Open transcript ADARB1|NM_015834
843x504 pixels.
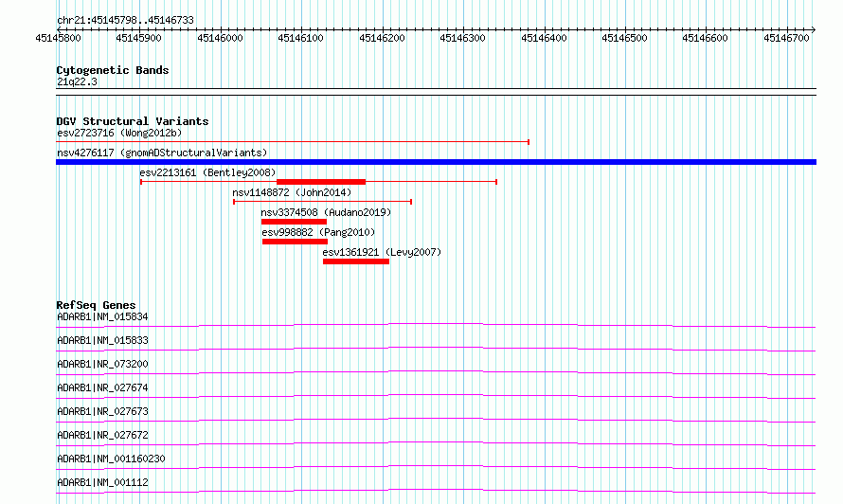(x=102, y=316)
